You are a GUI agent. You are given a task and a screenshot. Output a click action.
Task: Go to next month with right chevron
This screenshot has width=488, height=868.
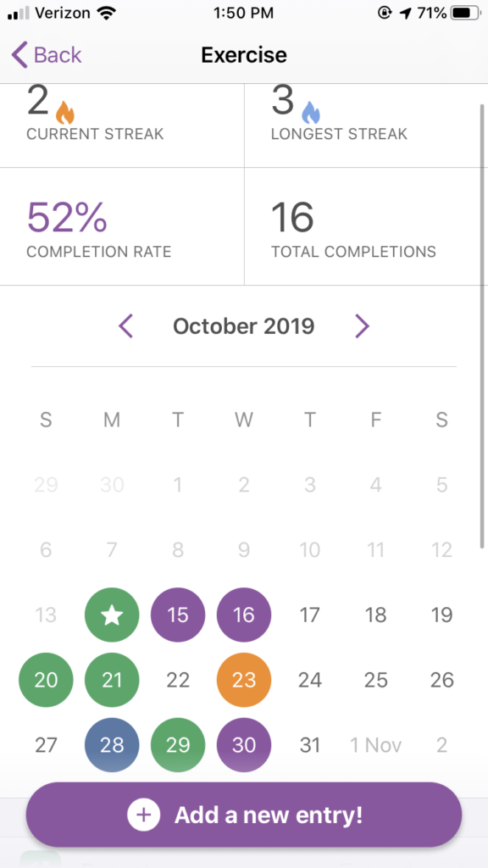362,326
